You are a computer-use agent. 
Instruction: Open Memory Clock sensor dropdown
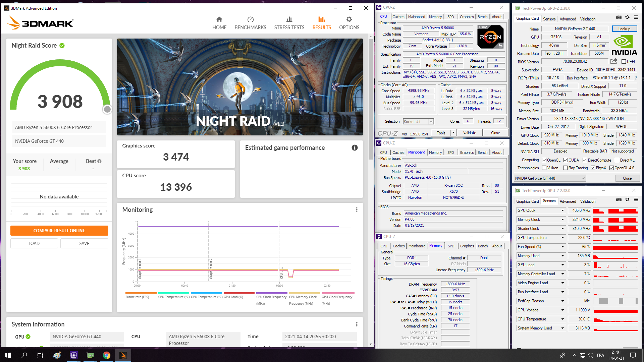[x=562, y=220]
